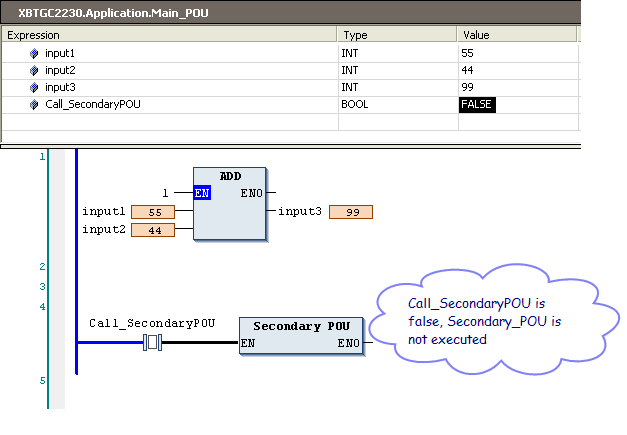The width and height of the screenshot is (627, 435).
Task: Click the variable icon beside input2
Action: click(x=34, y=70)
